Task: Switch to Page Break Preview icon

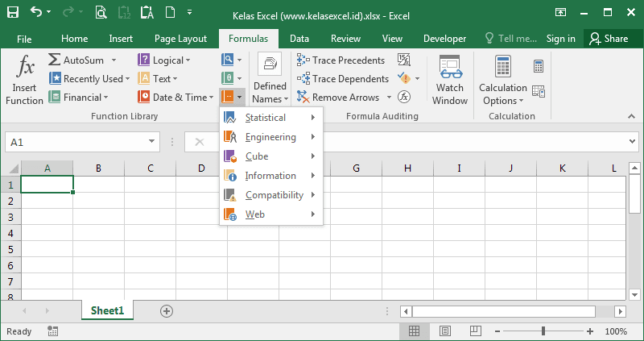Action: coord(476,331)
